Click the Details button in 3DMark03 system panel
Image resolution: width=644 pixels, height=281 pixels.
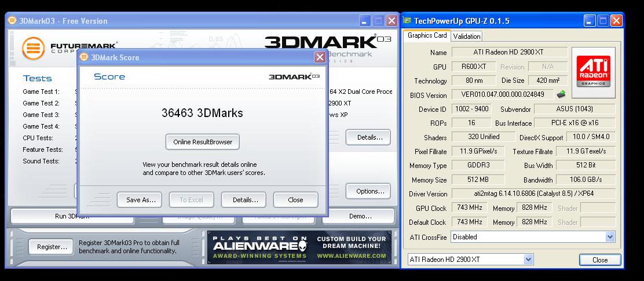[368, 137]
